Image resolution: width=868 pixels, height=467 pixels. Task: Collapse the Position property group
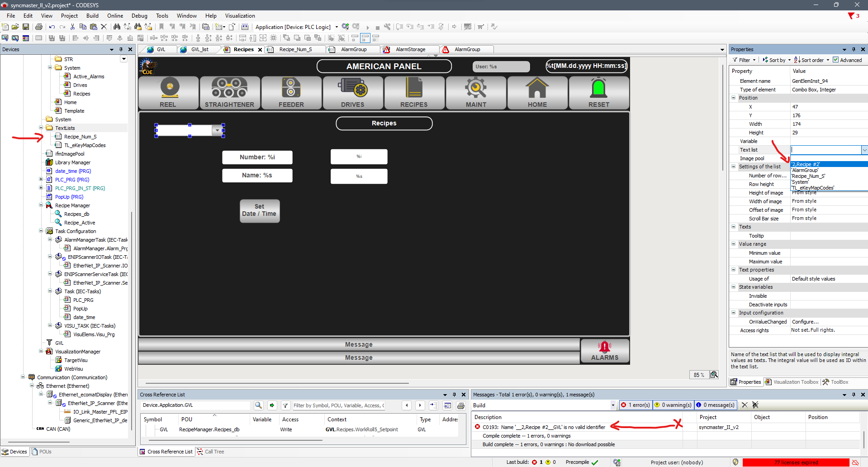(x=734, y=98)
